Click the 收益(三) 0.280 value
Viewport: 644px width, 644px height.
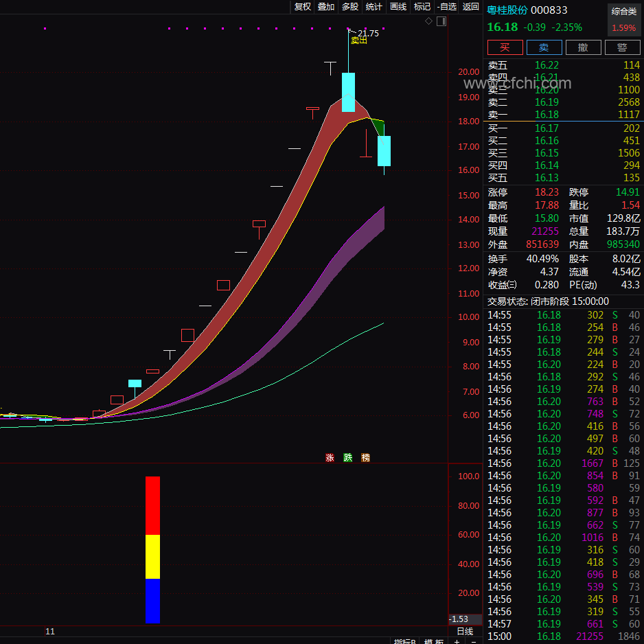[547, 285]
